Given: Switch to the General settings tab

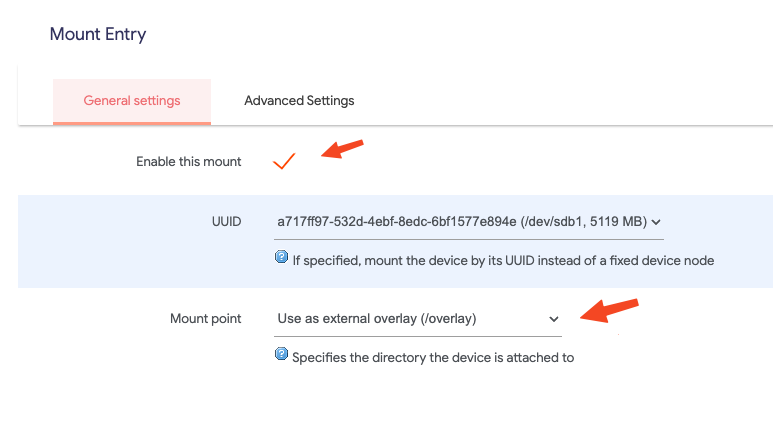Looking at the screenshot, I should [x=132, y=101].
